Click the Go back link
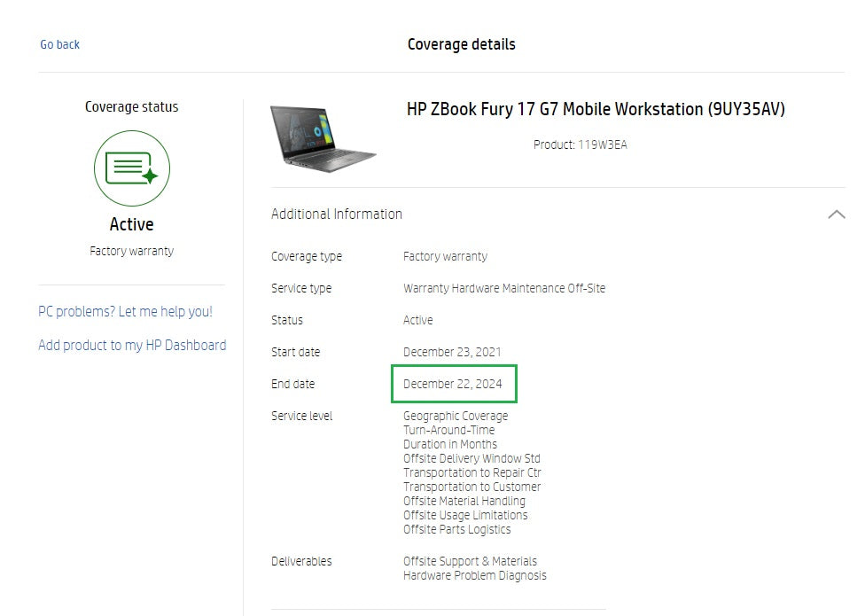Image resolution: width=865 pixels, height=616 pixels. (59, 44)
